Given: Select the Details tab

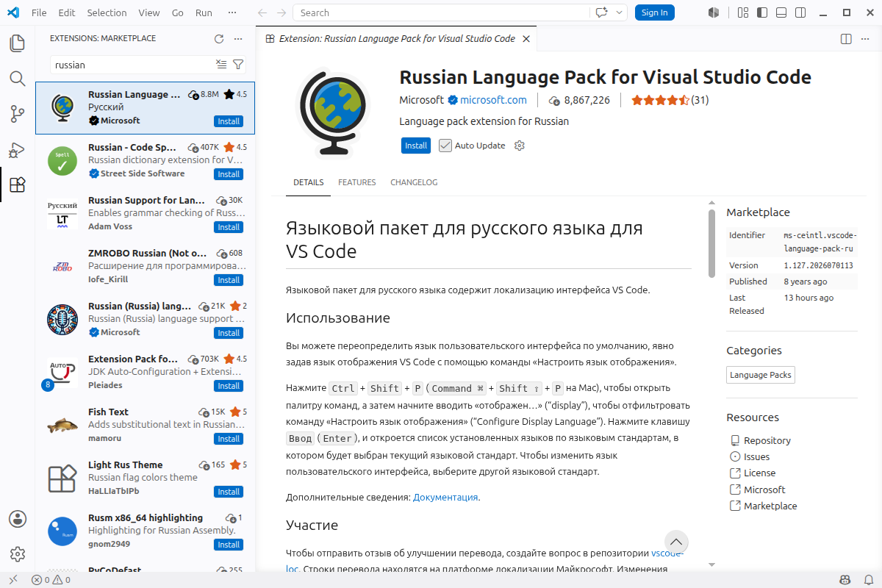Looking at the screenshot, I should pos(308,182).
